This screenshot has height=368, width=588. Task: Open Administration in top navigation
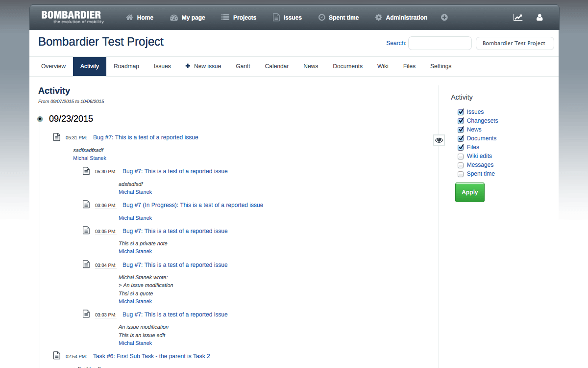click(401, 17)
